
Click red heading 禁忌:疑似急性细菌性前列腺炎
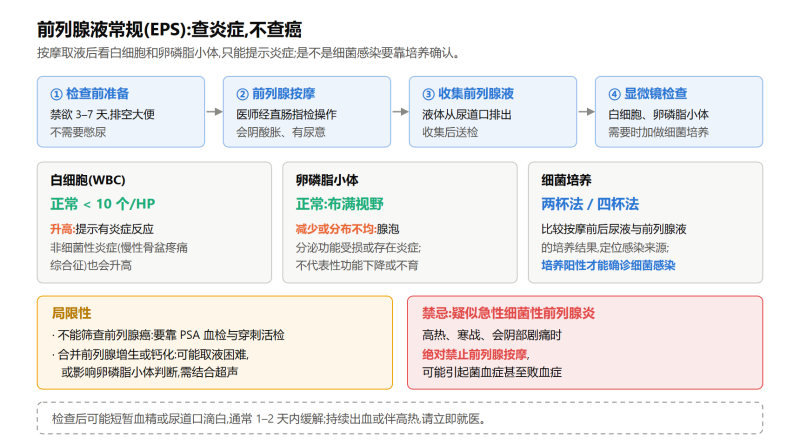click(x=508, y=313)
